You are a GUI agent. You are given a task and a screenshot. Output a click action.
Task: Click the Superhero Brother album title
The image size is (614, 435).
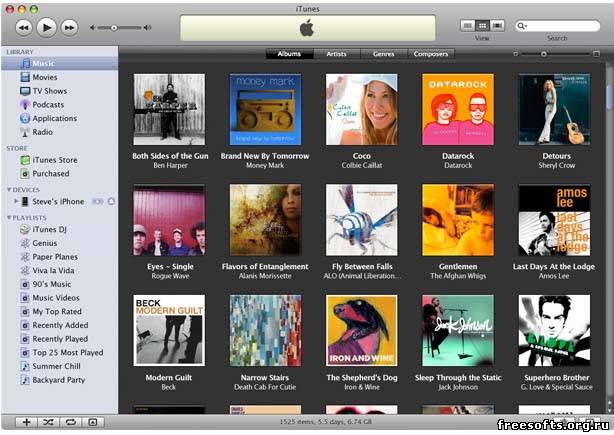point(556,378)
